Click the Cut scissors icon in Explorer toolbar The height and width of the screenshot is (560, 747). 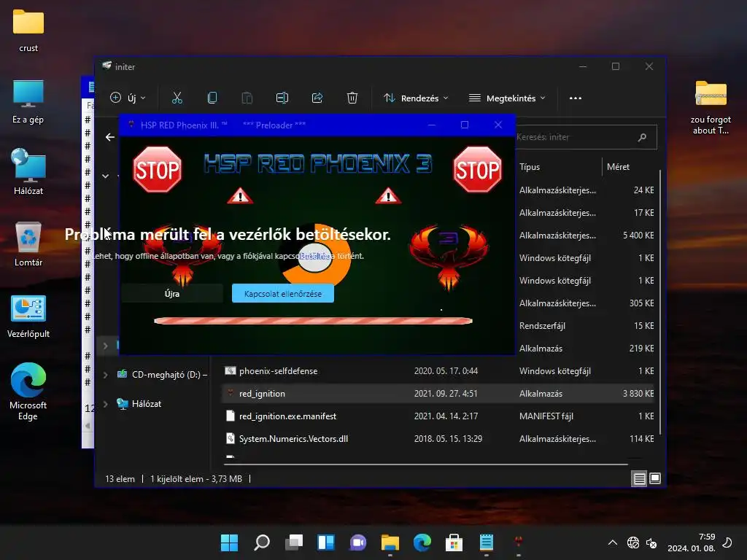tap(177, 98)
